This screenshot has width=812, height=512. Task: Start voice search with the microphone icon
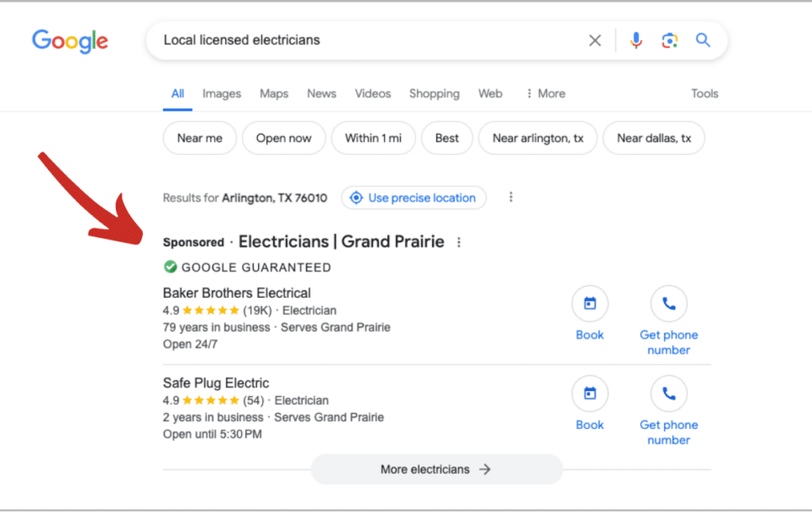(x=636, y=41)
